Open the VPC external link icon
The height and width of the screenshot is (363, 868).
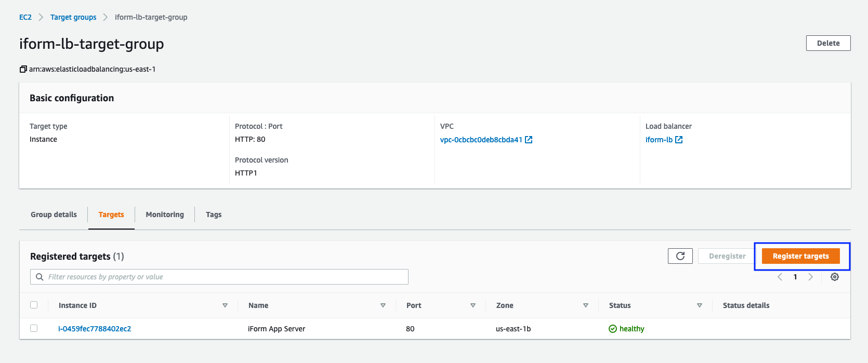529,140
